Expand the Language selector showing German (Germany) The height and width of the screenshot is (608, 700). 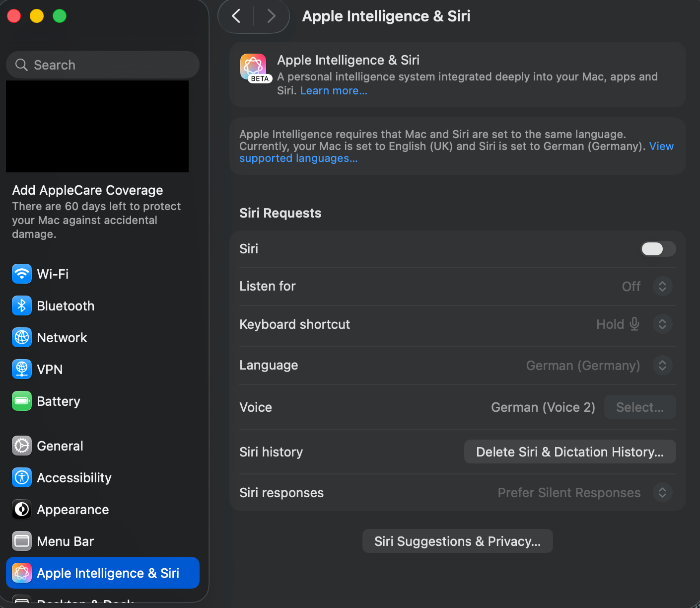click(662, 365)
